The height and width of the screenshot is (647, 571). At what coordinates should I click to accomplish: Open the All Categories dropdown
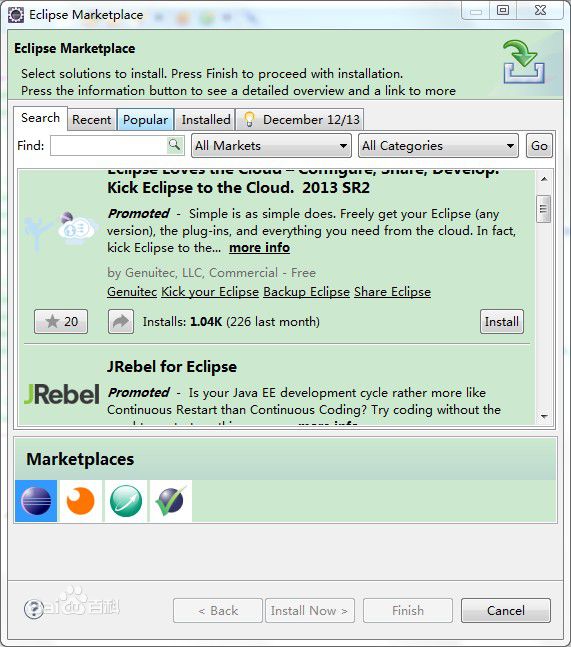click(439, 146)
